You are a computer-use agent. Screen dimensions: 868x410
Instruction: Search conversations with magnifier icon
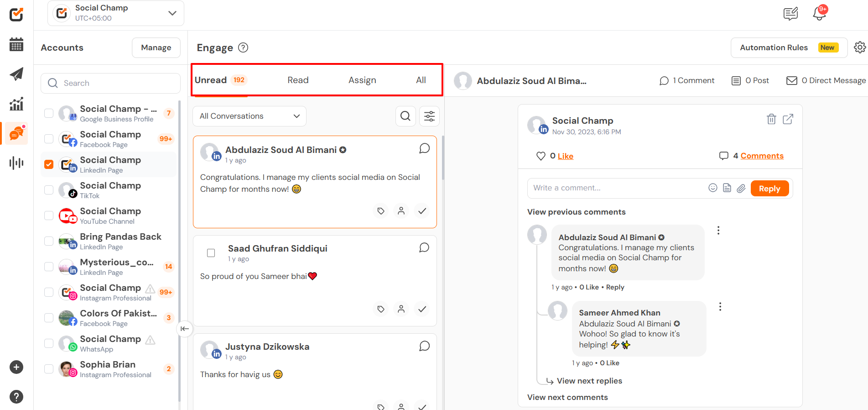[405, 116]
